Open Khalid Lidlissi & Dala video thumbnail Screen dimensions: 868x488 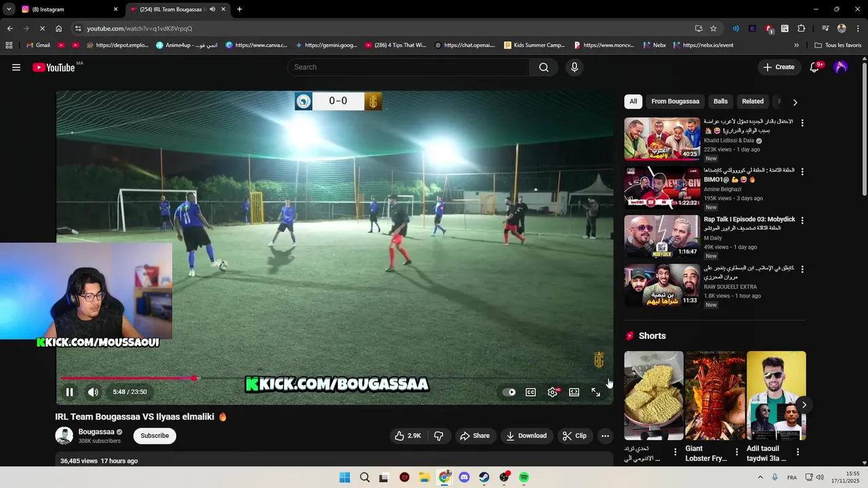pos(663,139)
